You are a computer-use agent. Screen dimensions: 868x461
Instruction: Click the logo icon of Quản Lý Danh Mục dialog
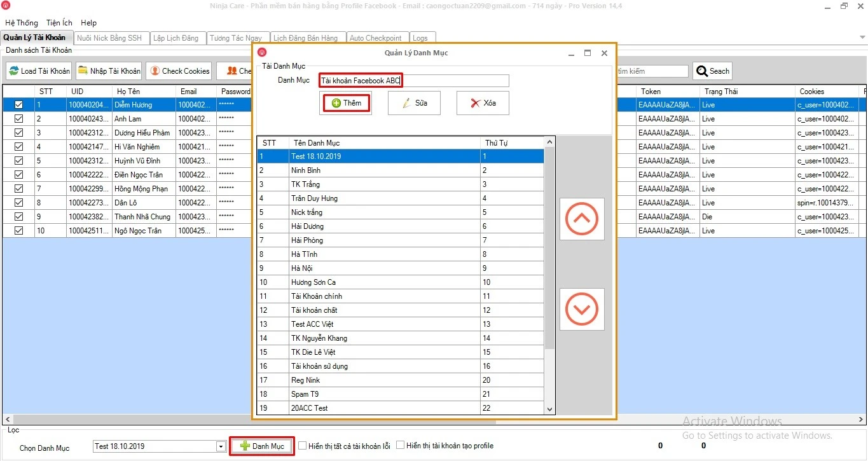(x=262, y=53)
